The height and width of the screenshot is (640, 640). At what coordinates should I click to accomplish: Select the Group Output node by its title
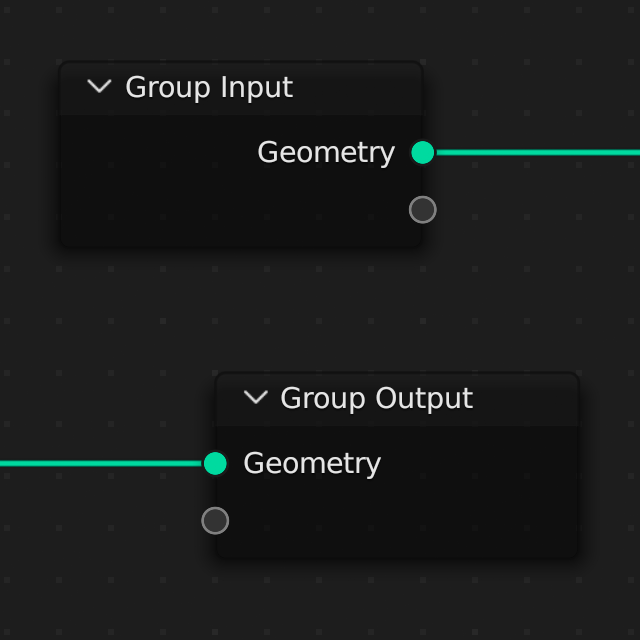point(376,398)
